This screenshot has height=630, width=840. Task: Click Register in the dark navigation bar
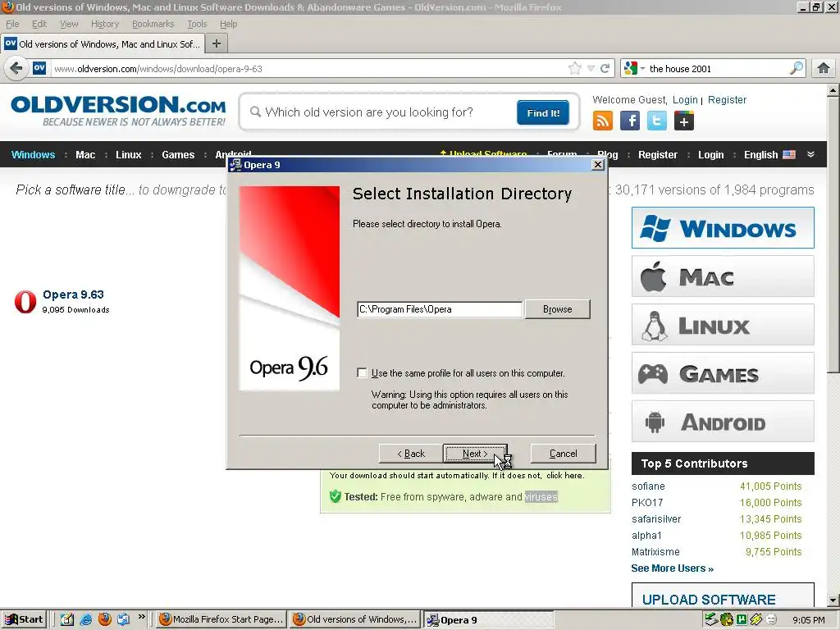tap(657, 155)
